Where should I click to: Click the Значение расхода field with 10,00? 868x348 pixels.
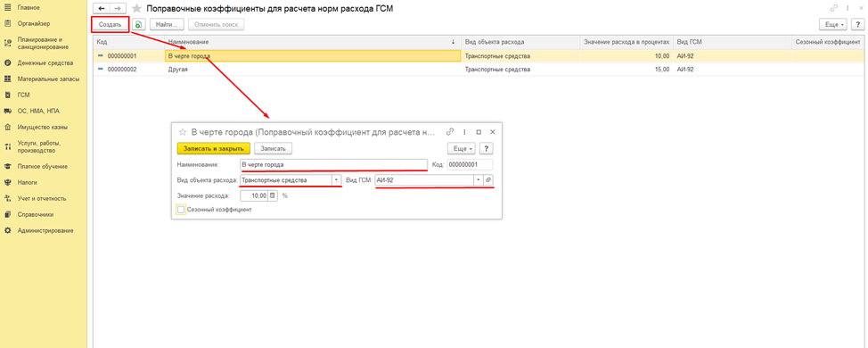pos(253,196)
